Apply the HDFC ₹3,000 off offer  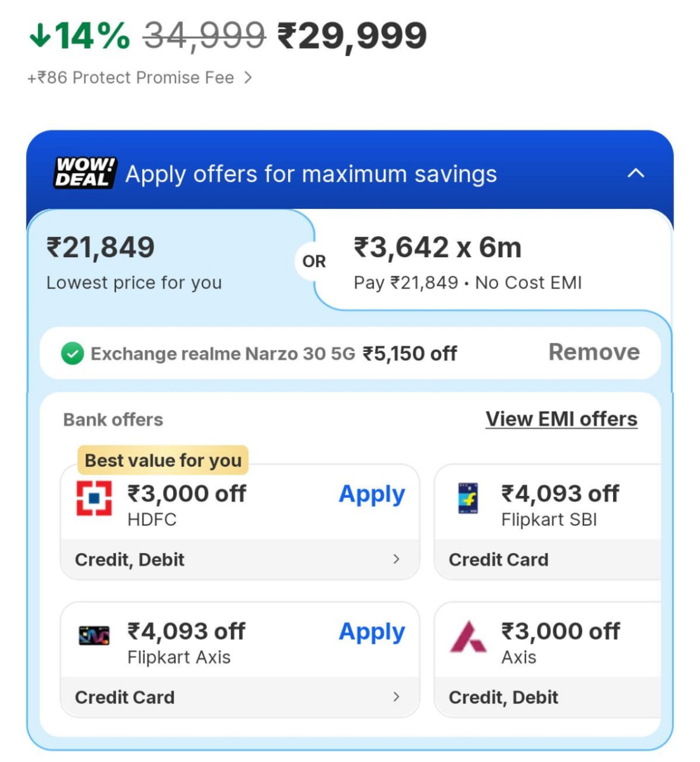pos(371,494)
